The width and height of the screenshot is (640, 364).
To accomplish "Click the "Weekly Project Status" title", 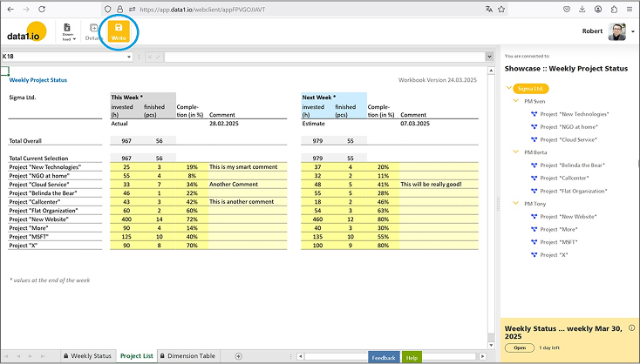I will (x=38, y=80).
